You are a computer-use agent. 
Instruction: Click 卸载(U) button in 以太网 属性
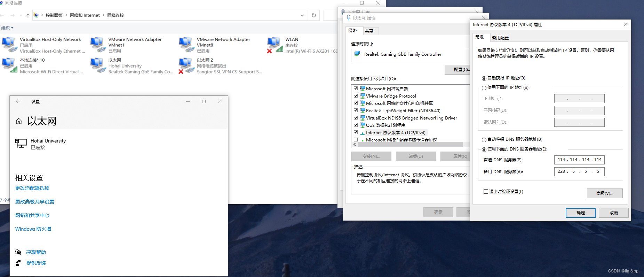click(x=416, y=156)
